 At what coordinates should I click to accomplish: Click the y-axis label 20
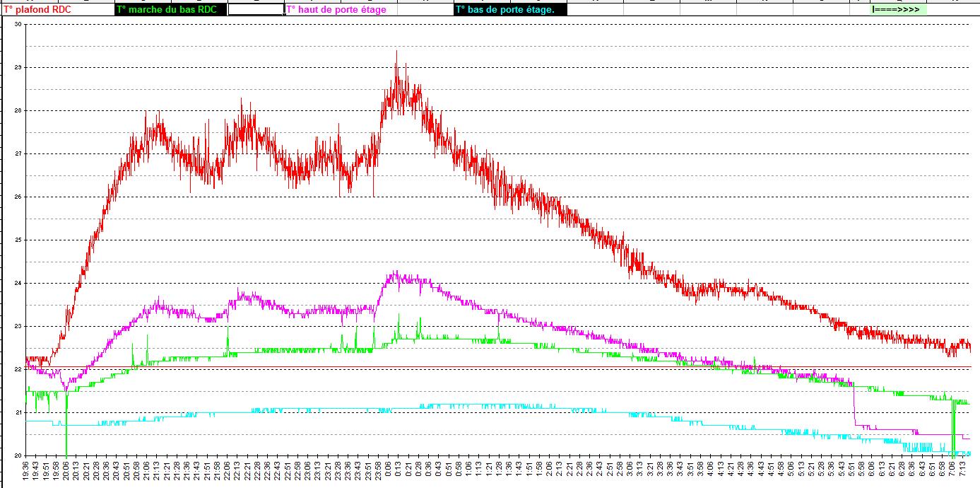point(18,455)
